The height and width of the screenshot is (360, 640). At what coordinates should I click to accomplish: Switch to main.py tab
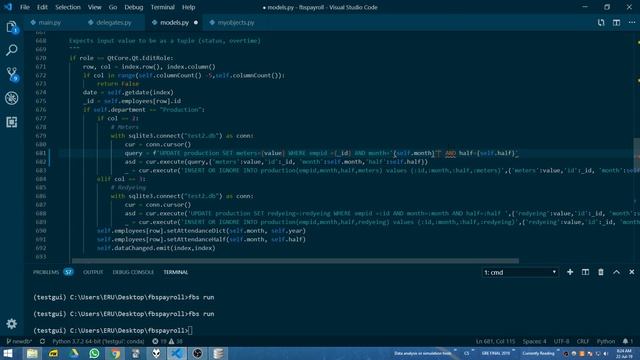[x=49, y=22]
